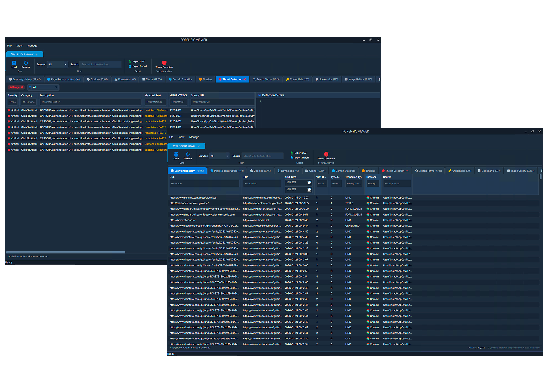The width and height of the screenshot is (548, 392).
Task: Switch to Image Gallery tab in back window
Action: [x=358, y=79]
